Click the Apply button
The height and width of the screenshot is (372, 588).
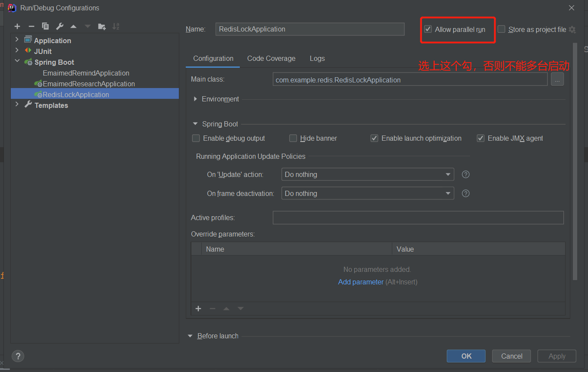tap(557, 356)
